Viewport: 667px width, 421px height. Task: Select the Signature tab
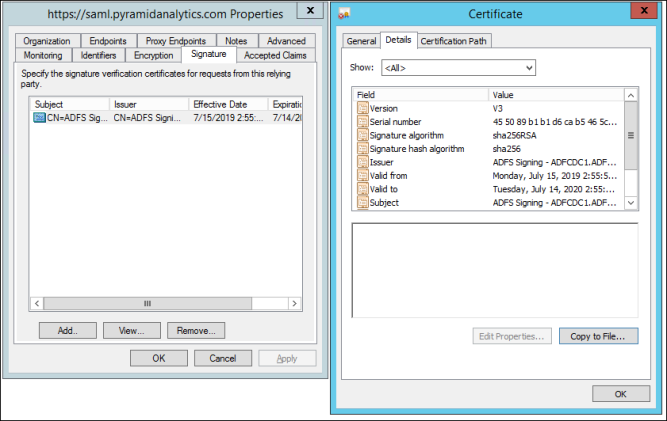208,54
